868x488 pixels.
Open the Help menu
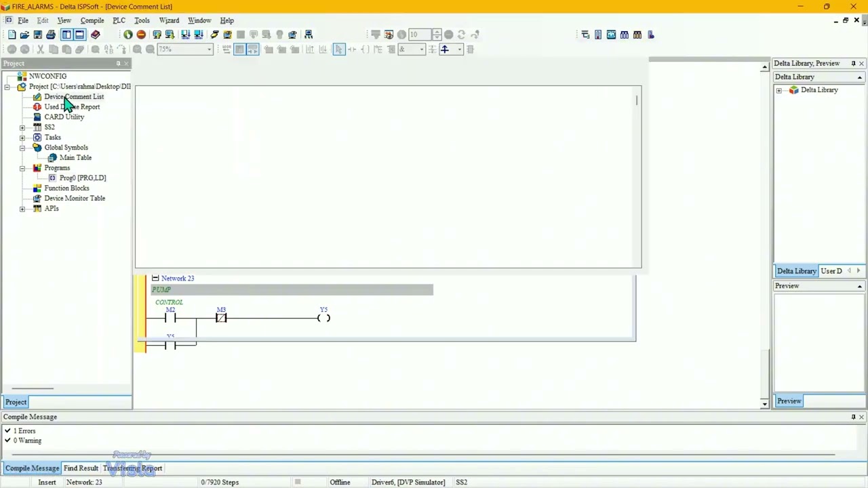point(226,20)
